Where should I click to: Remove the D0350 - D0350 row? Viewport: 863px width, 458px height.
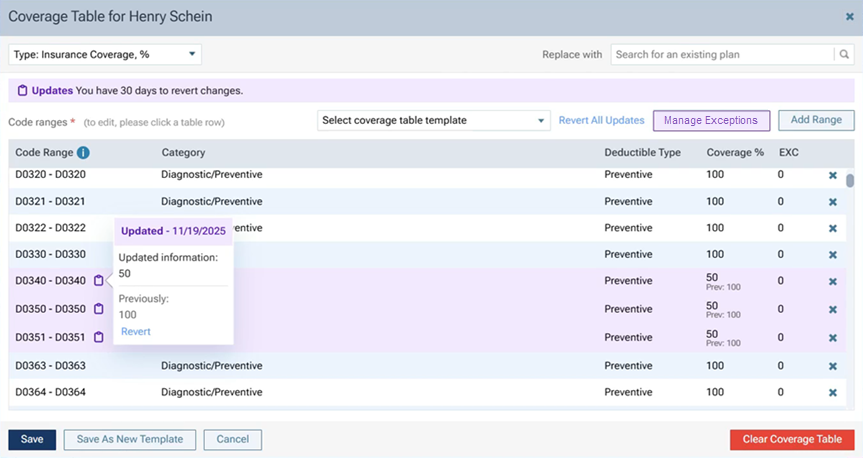point(832,309)
